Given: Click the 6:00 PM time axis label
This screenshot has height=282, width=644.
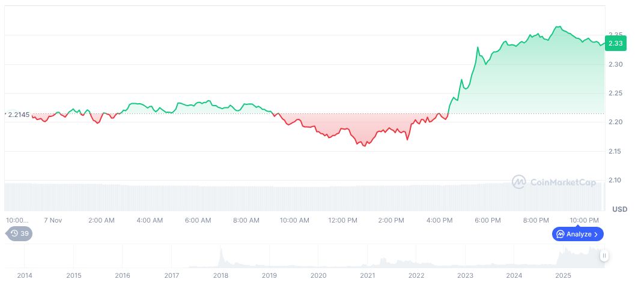Looking at the screenshot, I should click(x=488, y=220).
